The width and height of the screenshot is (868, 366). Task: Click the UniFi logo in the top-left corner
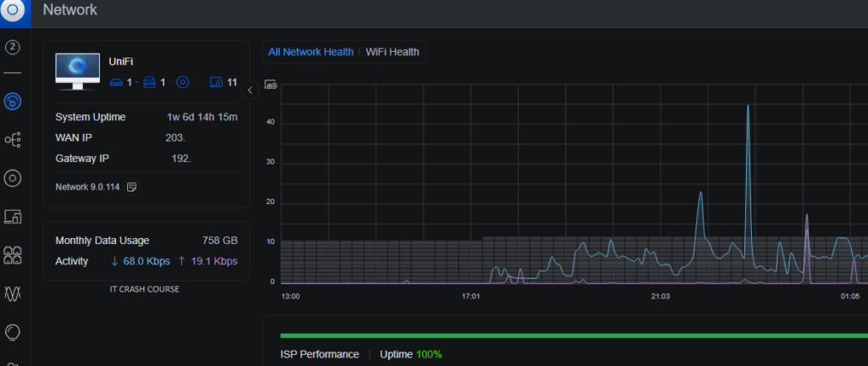pyautogui.click(x=14, y=10)
